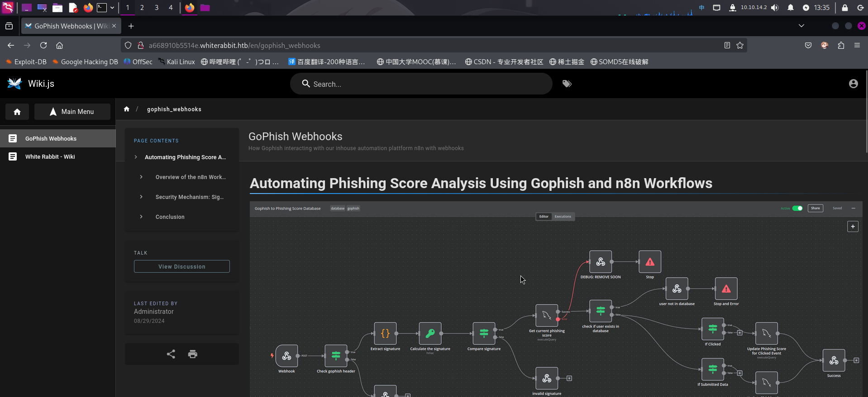
Task: Switch to the Editor tab
Action: pos(544,217)
